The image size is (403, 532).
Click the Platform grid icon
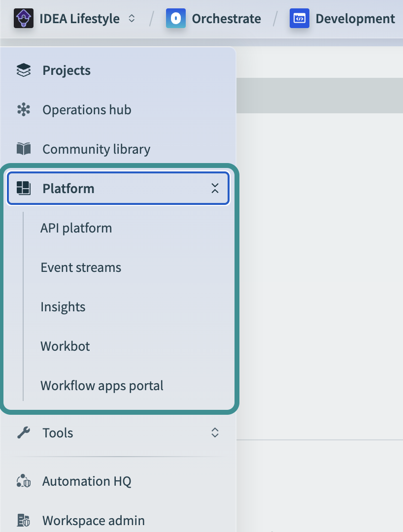[x=24, y=188]
